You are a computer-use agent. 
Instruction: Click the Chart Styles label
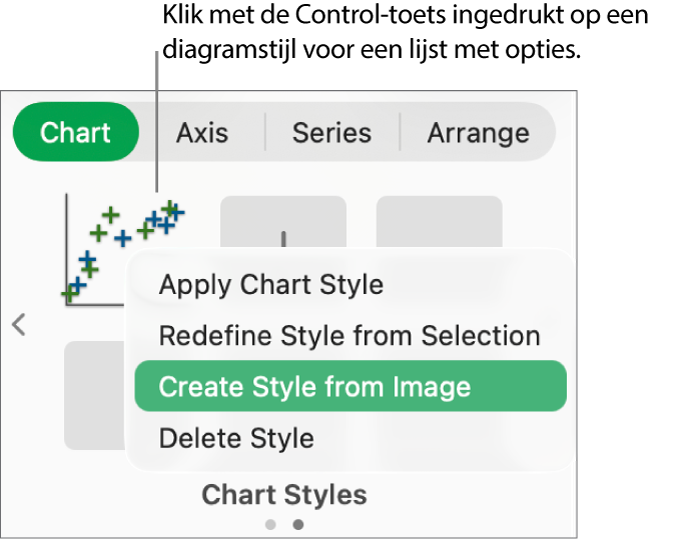pos(284,494)
